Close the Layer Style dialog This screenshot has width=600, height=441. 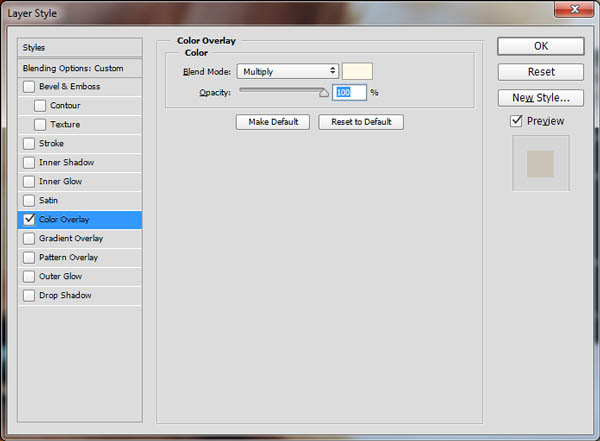[574, 9]
